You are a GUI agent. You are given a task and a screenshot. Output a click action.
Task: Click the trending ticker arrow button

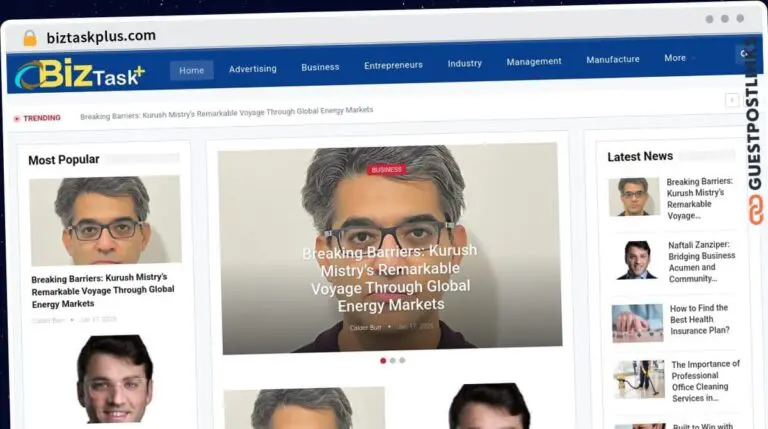coord(732,100)
